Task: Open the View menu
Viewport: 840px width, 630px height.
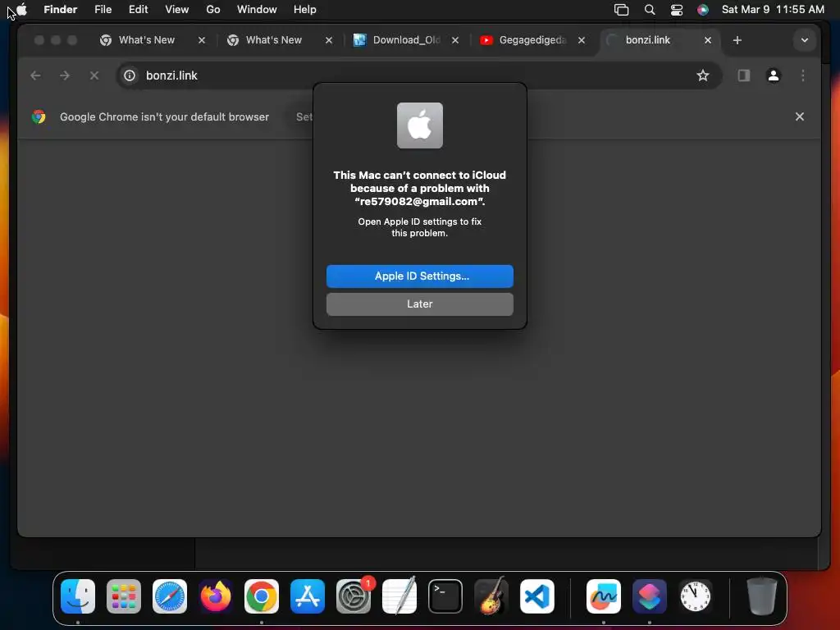Action: [177, 10]
